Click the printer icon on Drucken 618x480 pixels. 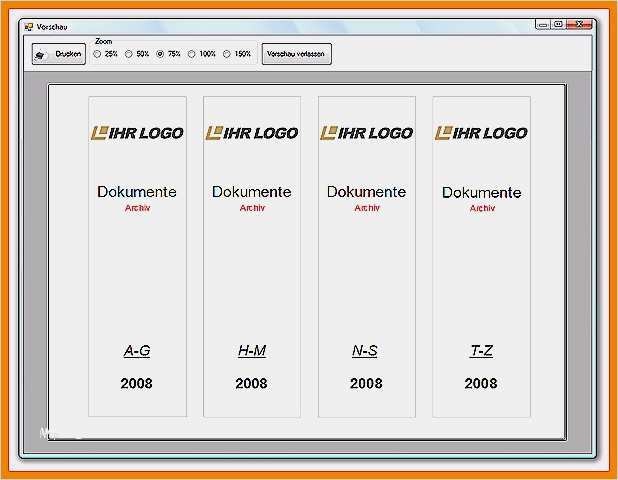40,55
